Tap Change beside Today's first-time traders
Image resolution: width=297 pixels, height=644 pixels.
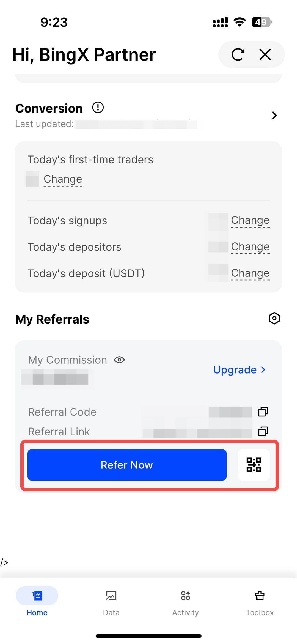(63, 179)
